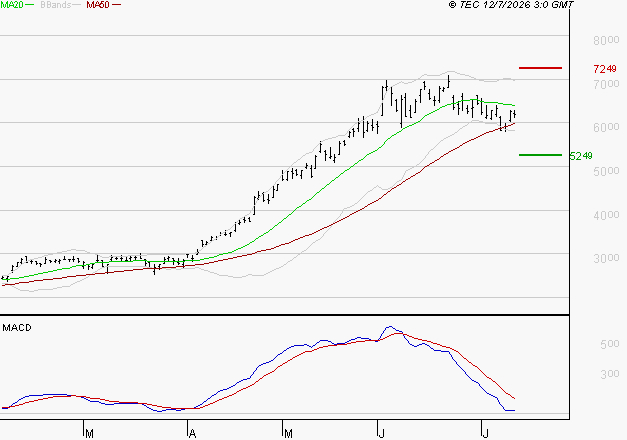Click the 6000 price axis label

[606, 127]
